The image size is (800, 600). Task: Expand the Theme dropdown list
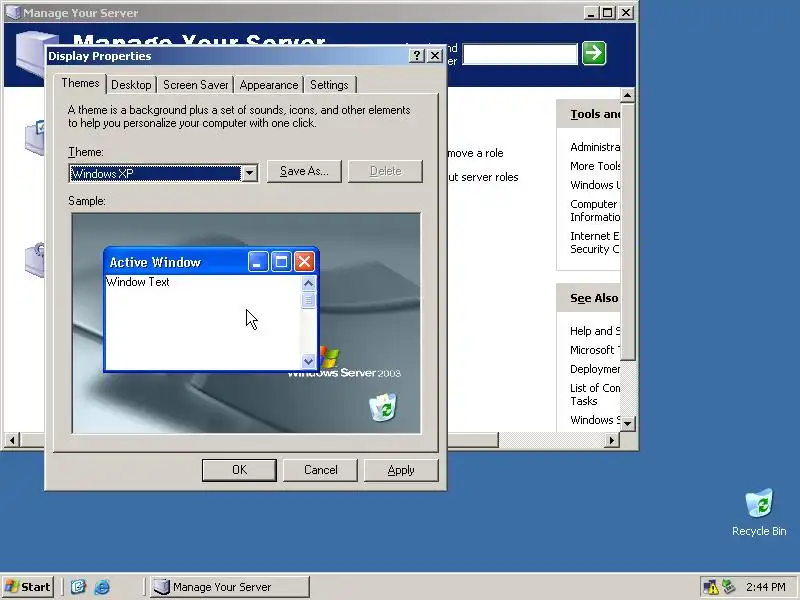[249, 173]
